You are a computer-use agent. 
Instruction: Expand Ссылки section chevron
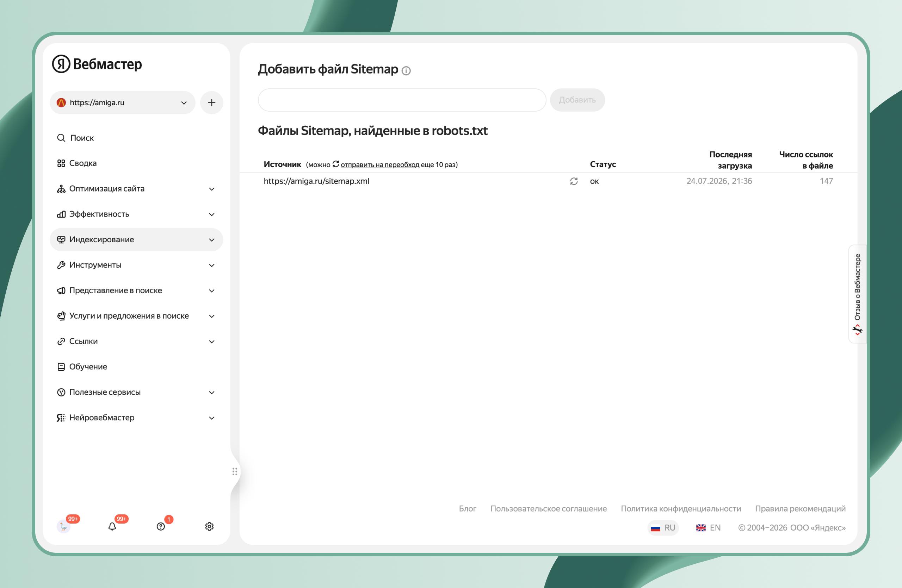tap(211, 342)
